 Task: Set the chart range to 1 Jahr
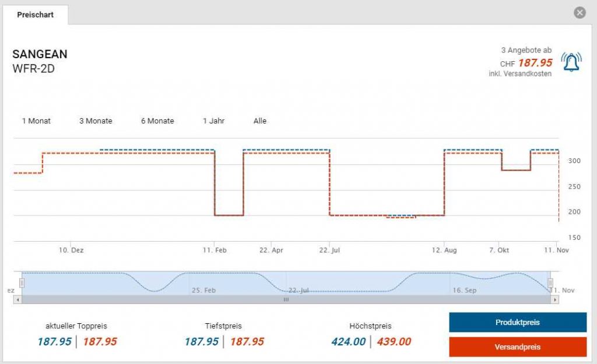213,121
